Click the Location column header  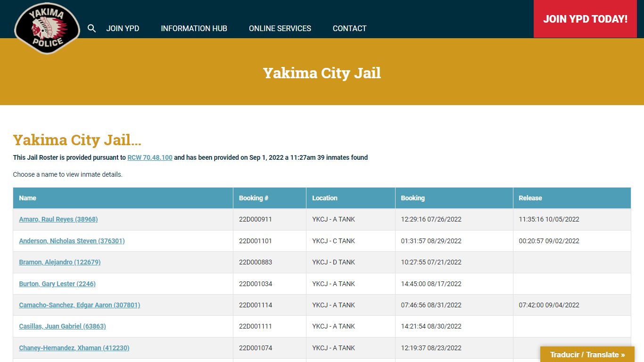[351, 198]
